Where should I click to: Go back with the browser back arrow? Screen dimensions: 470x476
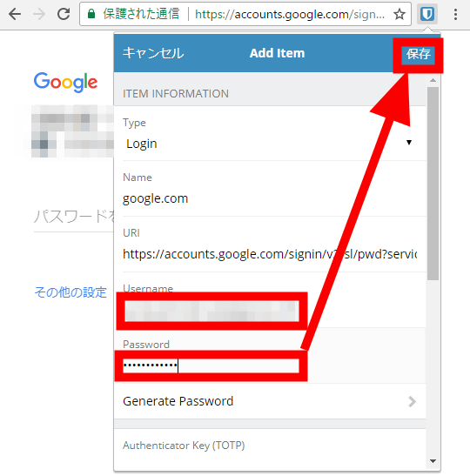tap(15, 14)
